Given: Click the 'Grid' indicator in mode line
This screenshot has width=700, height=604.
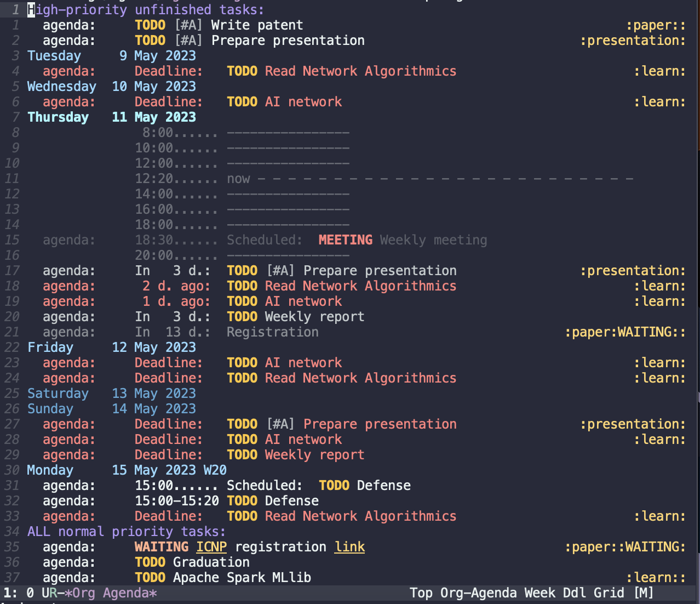Looking at the screenshot, I should (609, 593).
